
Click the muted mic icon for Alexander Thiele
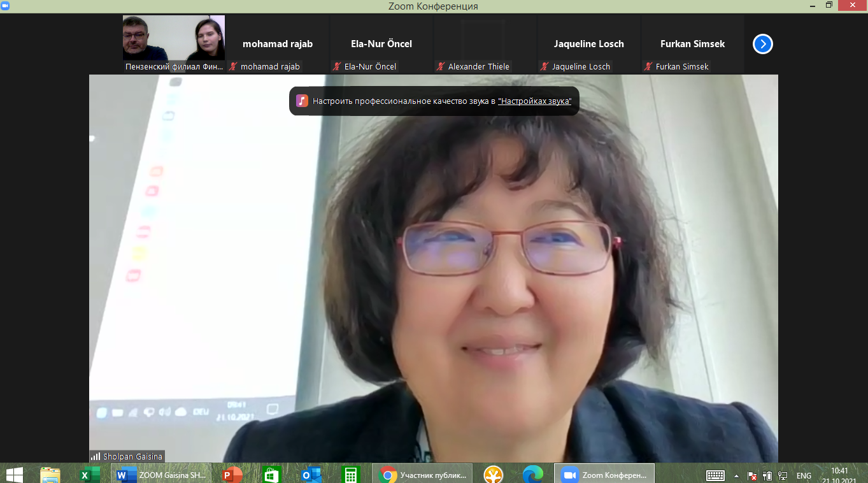tap(441, 66)
